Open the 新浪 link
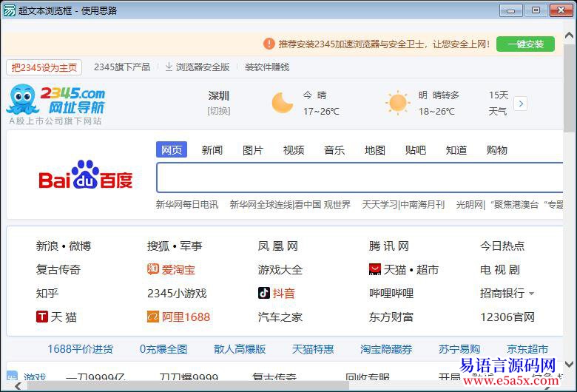 (47, 246)
